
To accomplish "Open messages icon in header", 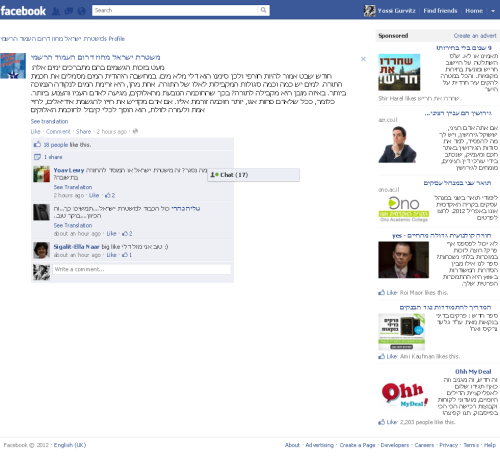I will pyautogui.click(x=69, y=11).
